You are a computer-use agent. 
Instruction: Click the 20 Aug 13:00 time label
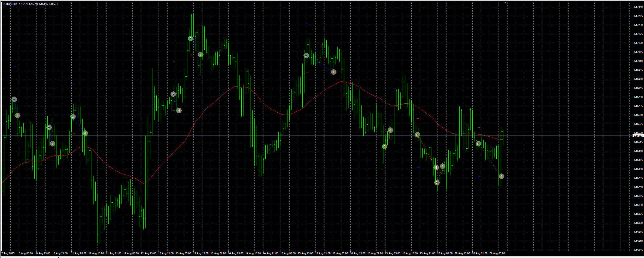click(x=462, y=253)
